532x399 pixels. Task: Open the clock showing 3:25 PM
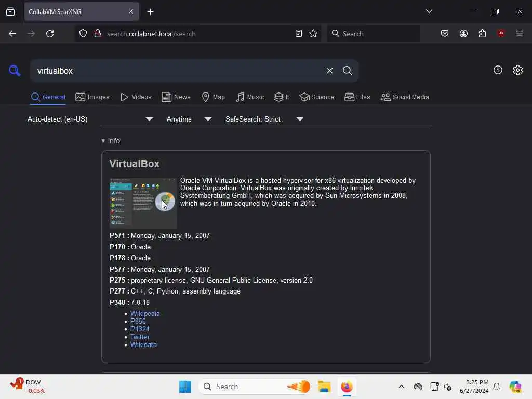(474, 387)
